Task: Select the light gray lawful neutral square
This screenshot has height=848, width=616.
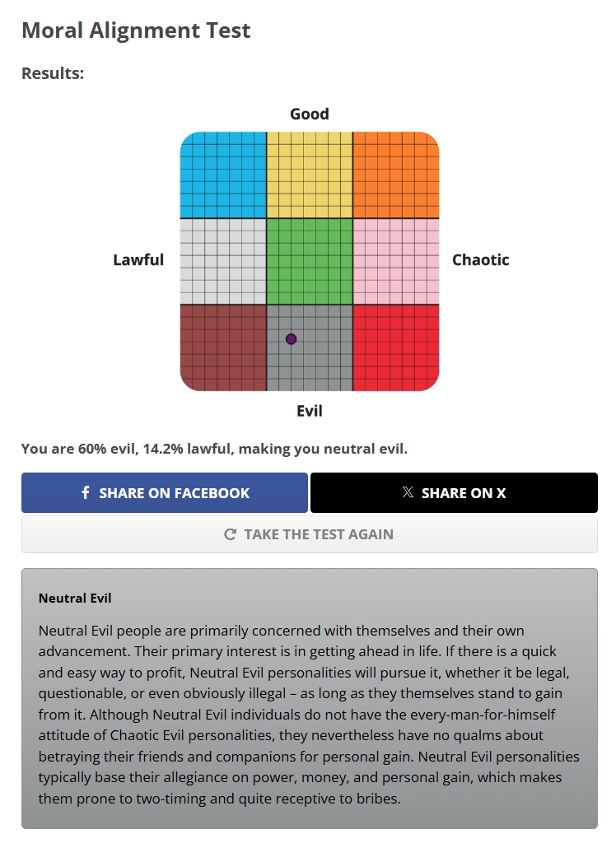Action: tap(223, 261)
